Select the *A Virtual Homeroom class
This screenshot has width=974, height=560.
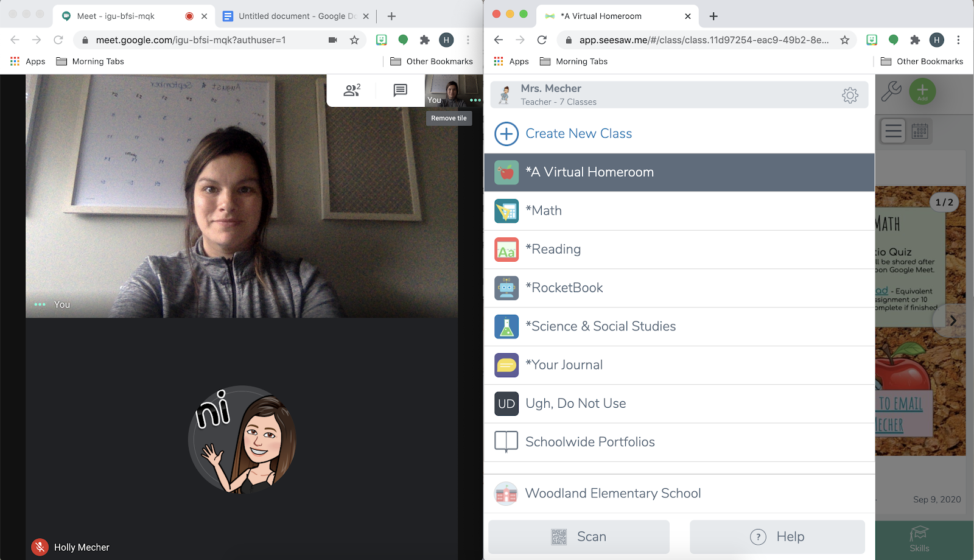point(679,172)
